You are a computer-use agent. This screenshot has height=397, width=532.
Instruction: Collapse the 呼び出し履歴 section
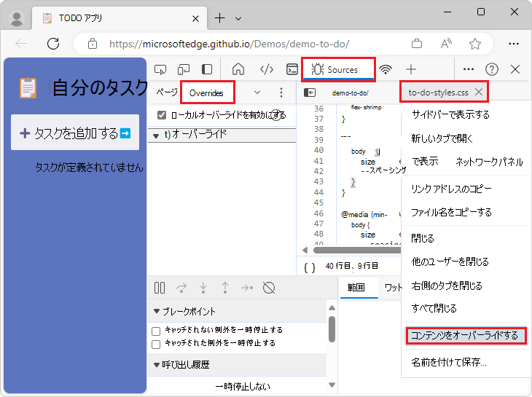tap(157, 365)
